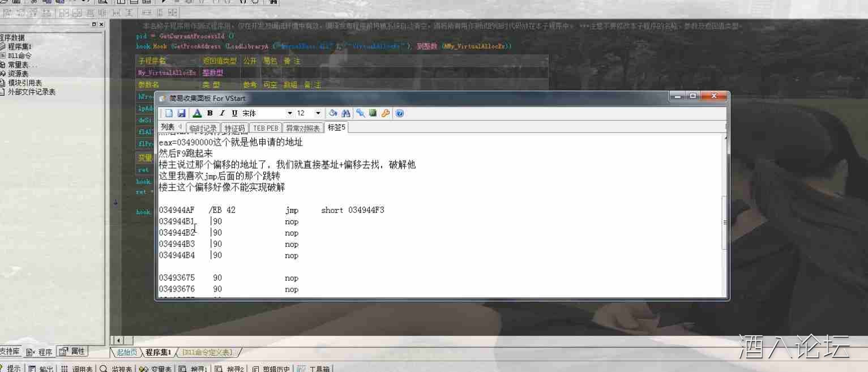
Task: Open the font color picker A icon
Action: pyautogui.click(x=198, y=113)
